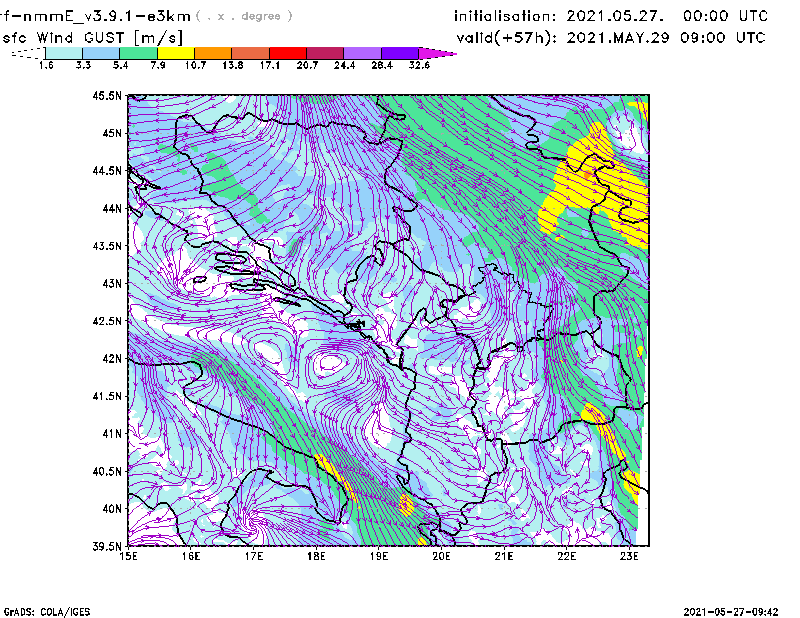Select the 41N latitude label

tap(112, 434)
